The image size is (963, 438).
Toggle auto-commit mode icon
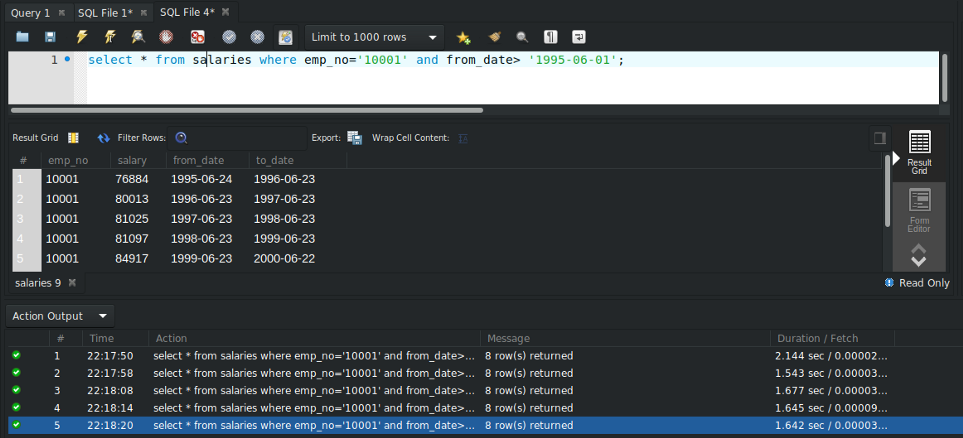pyautogui.click(x=286, y=37)
